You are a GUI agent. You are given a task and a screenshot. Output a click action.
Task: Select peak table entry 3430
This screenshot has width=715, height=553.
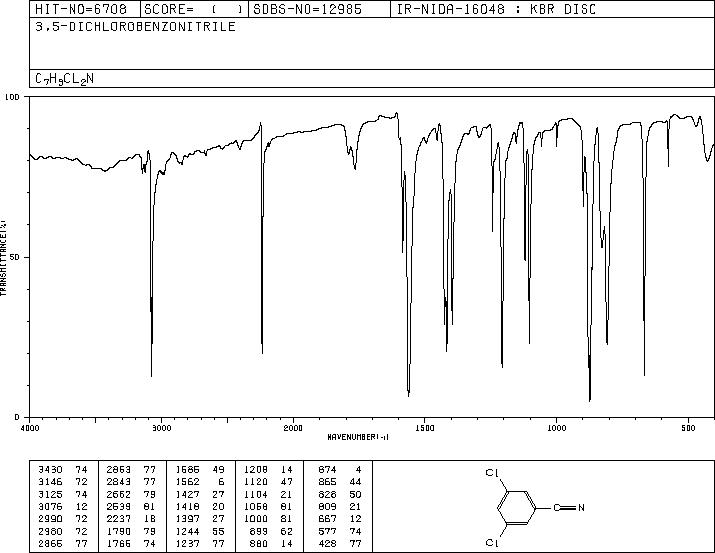pyautogui.click(x=62, y=470)
